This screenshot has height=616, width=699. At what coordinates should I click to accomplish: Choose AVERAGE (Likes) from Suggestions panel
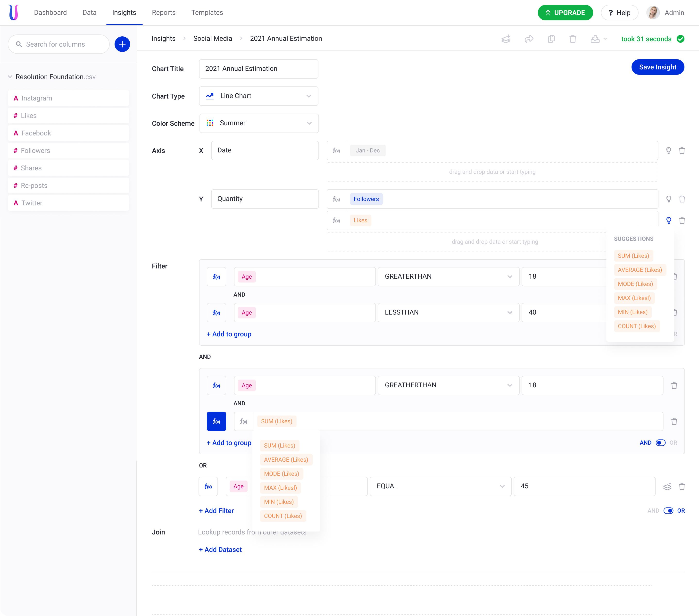coord(640,270)
